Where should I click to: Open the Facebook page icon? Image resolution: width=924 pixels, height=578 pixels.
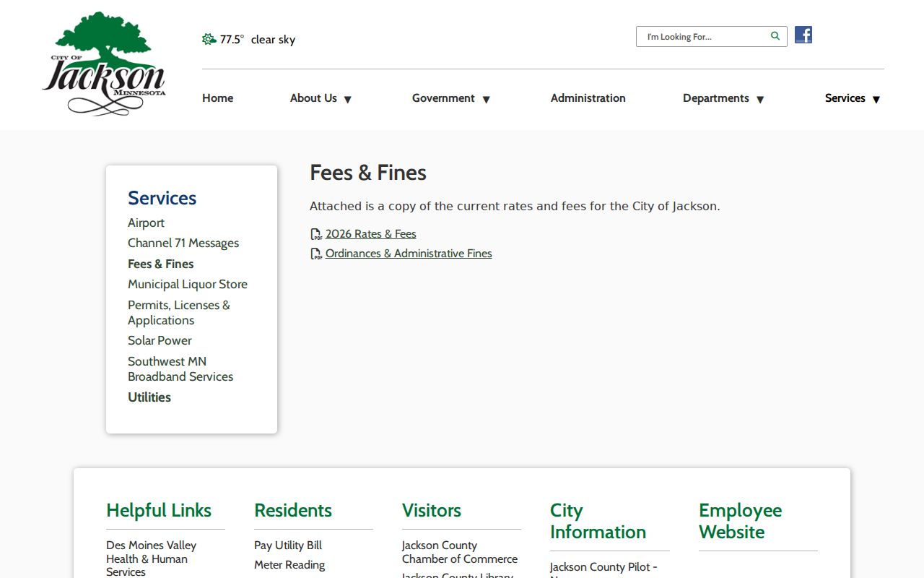click(803, 35)
